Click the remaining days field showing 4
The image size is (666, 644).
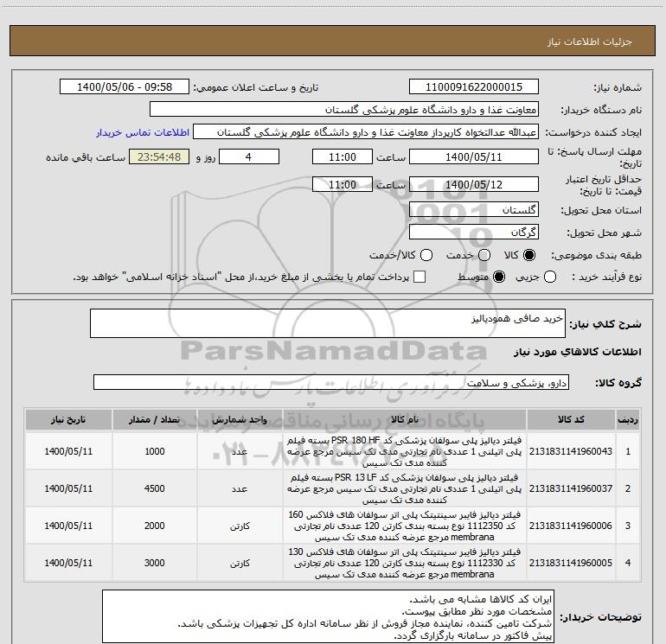(x=249, y=156)
